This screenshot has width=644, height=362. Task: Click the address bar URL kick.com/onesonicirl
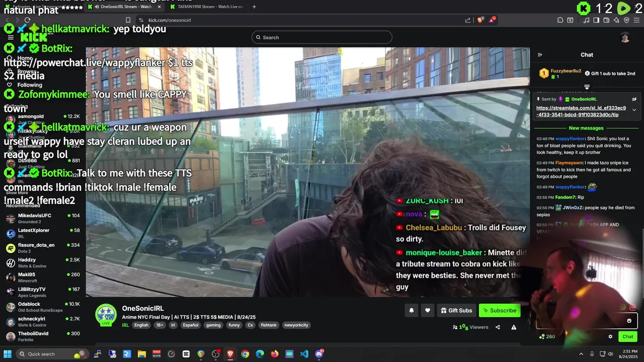[x=170, y=20]
